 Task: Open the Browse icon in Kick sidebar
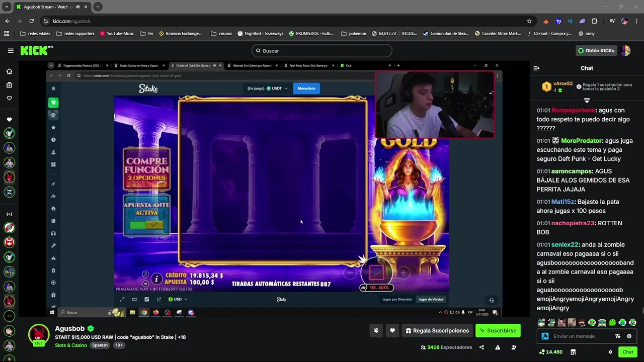[9, 85]
